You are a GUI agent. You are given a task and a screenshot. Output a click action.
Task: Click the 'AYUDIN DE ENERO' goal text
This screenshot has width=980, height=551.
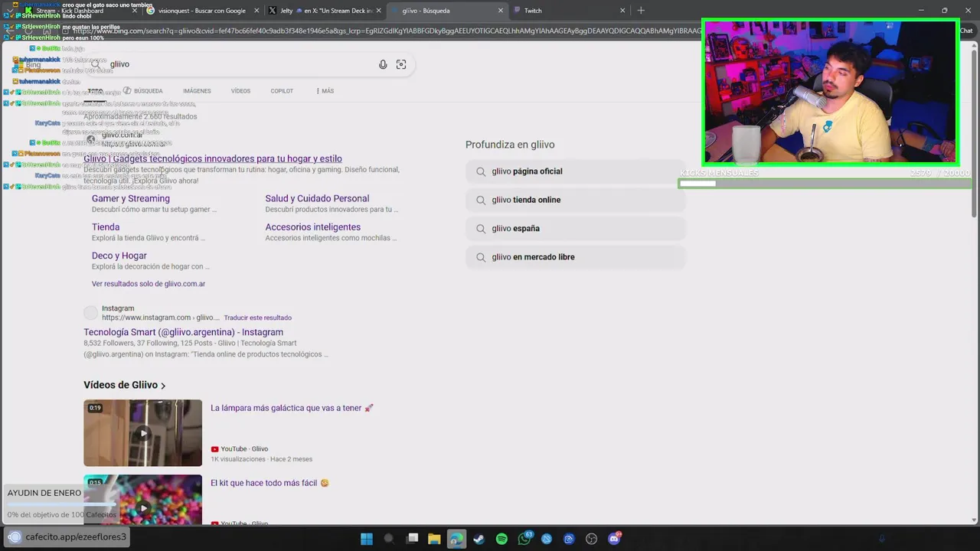pyautogui.click(x=44, y=493)
